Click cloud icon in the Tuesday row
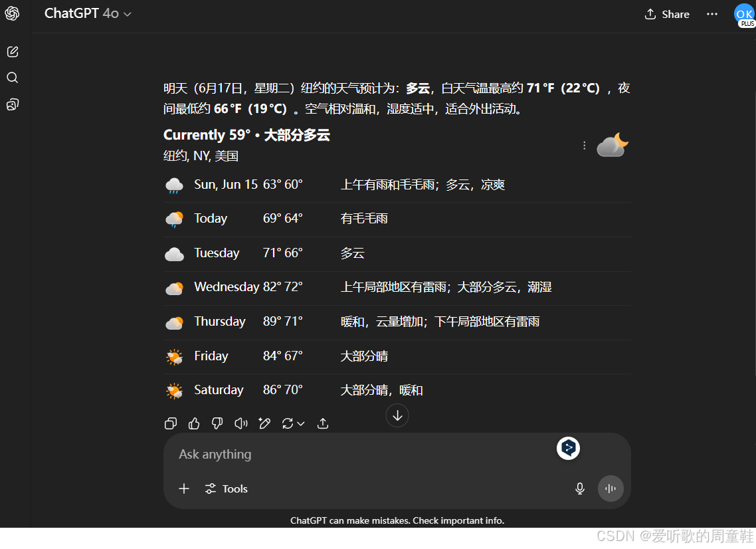The height and width of the screenshot is (549, 756). (174, 254)
